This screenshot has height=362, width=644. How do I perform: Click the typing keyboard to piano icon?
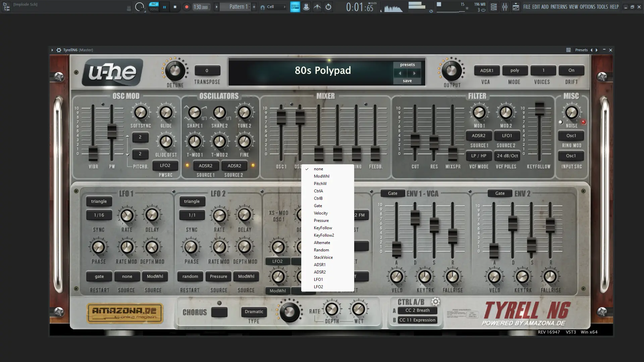(x=295, y=7)
